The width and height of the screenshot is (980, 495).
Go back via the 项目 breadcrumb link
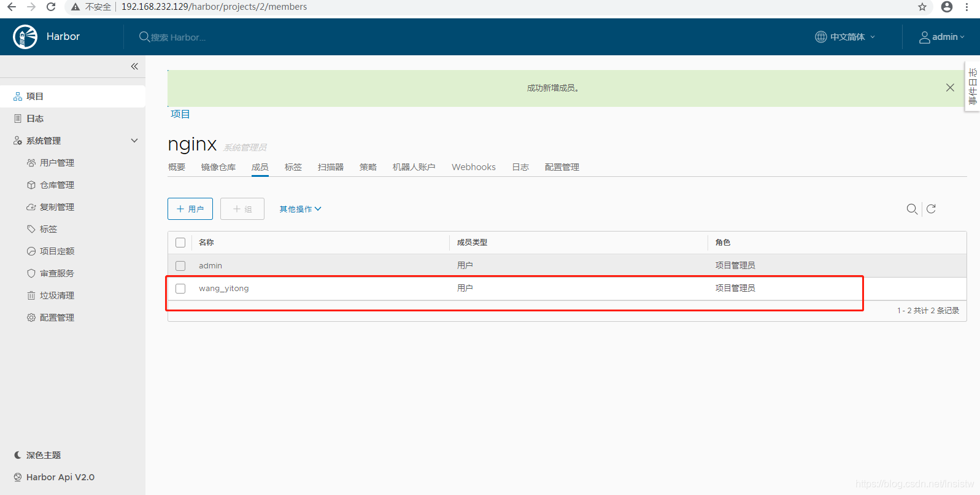(x=180, y=114)
